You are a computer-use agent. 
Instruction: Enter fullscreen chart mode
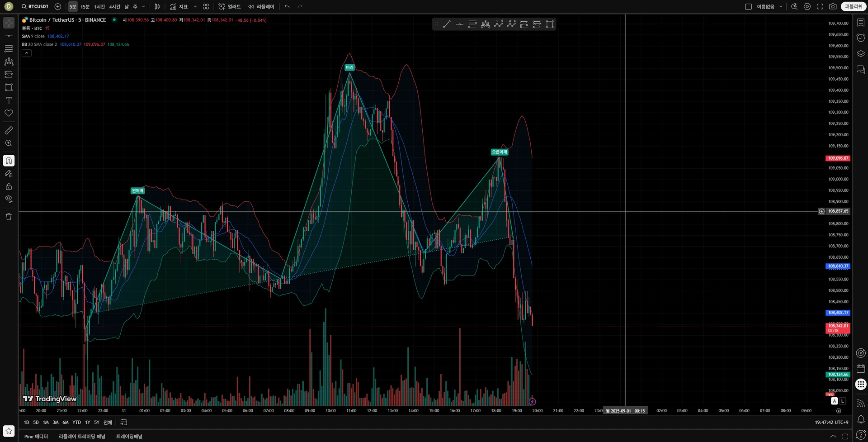[x=820, y=7]
